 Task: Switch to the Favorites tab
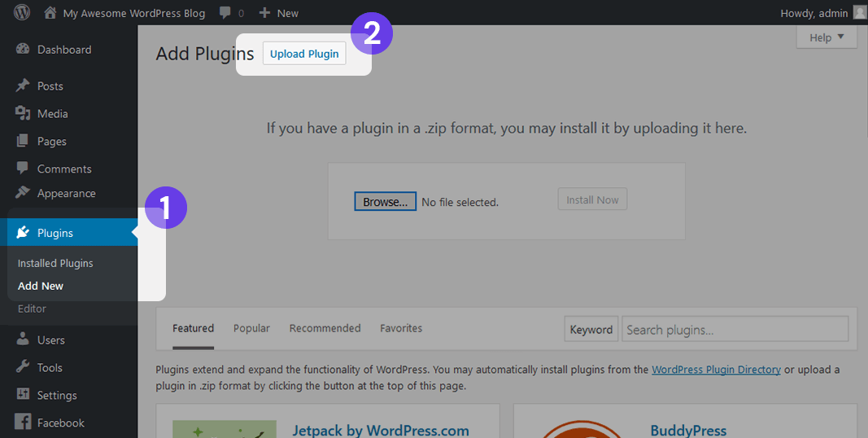click(401, 328)
